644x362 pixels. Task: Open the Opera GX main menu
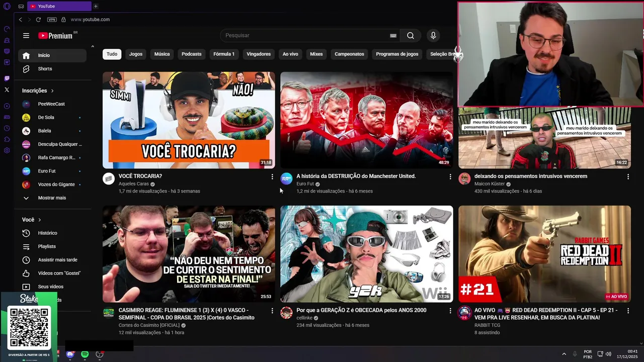[7, 6]
